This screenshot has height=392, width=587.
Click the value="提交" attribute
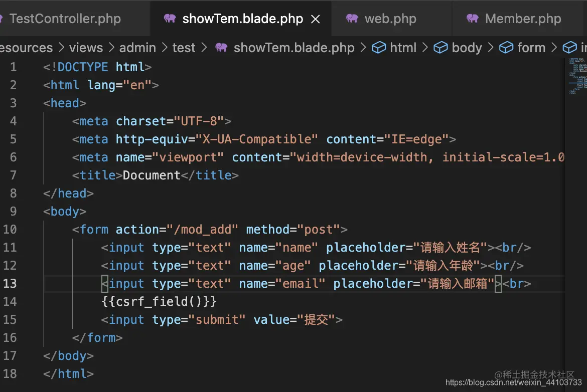pos(295,320)
